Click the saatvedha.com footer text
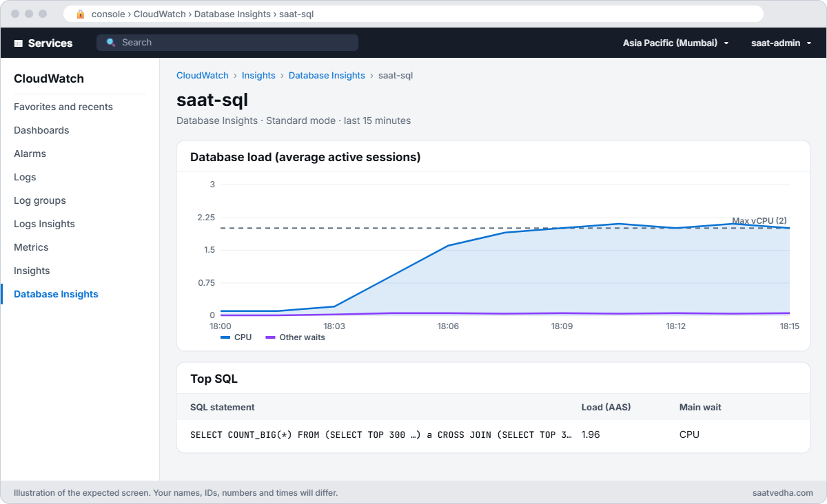The height and width of the screenshot is (504, 827). (783, 493)
